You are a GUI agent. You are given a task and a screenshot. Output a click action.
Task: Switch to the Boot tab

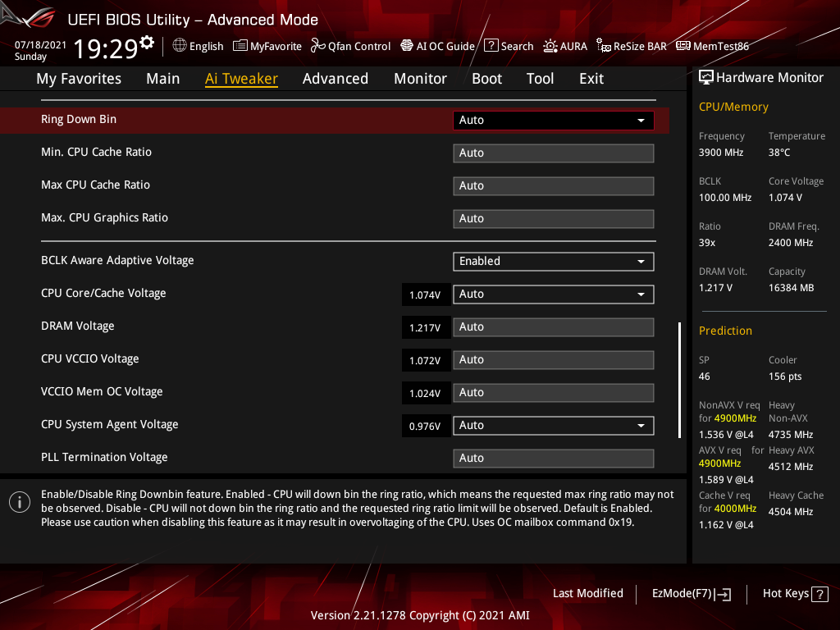pyautogui.click(x=486, y=78)
